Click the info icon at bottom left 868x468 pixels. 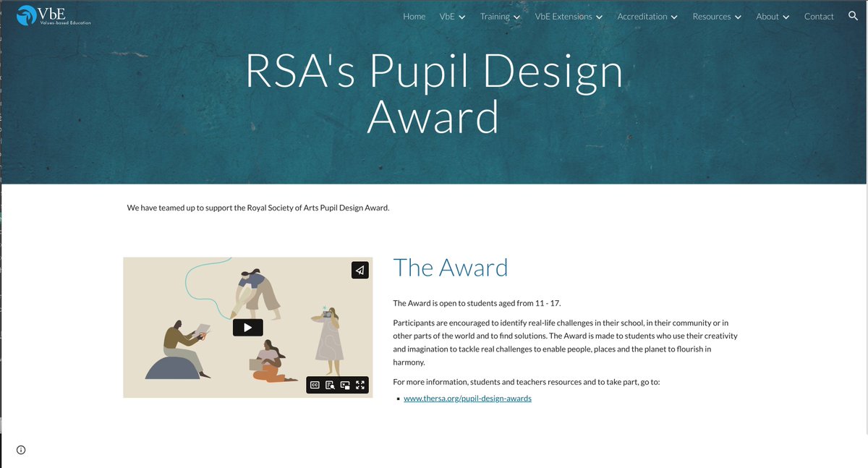point(21,449)
